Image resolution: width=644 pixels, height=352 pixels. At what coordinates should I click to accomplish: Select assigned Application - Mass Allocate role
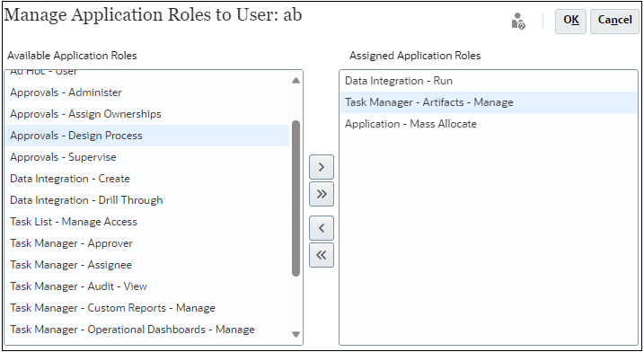[x=489, y=124]
